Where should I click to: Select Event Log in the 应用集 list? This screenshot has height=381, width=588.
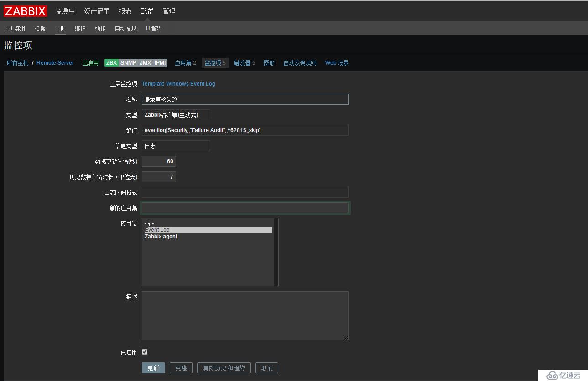click(208, 230)
